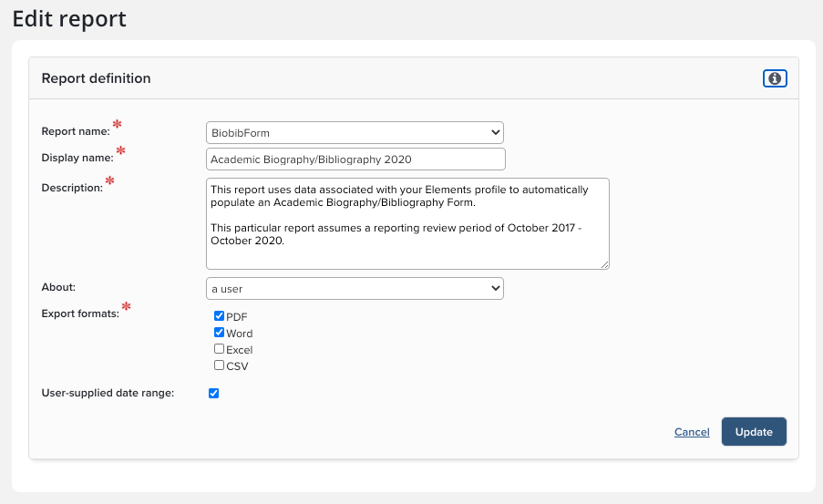This screenshot has width=823, height=504.
Task: Uncheck the Word export checkbox
Action: pyautogui.click(x=219, y=333)
